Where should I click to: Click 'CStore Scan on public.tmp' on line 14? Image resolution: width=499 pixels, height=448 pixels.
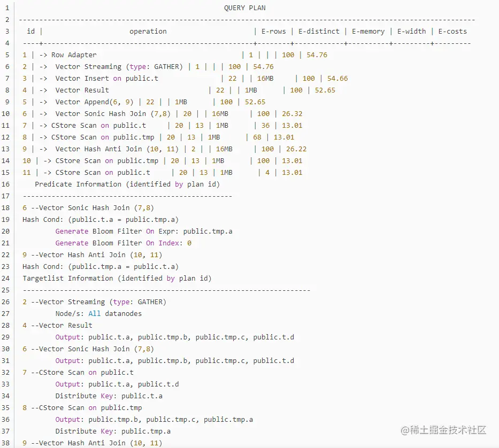[107, 161]
